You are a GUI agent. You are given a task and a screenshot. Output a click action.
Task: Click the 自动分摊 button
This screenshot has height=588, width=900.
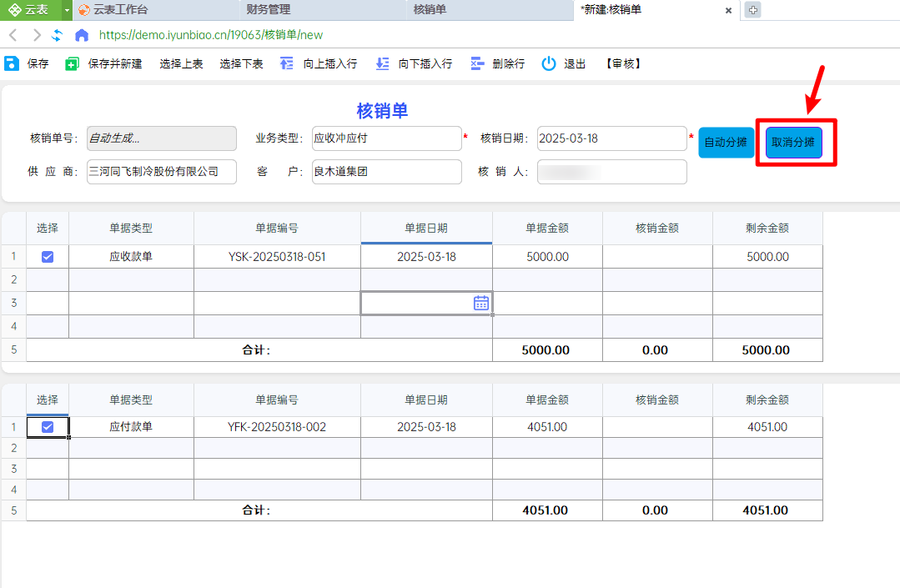coord(726,143)
